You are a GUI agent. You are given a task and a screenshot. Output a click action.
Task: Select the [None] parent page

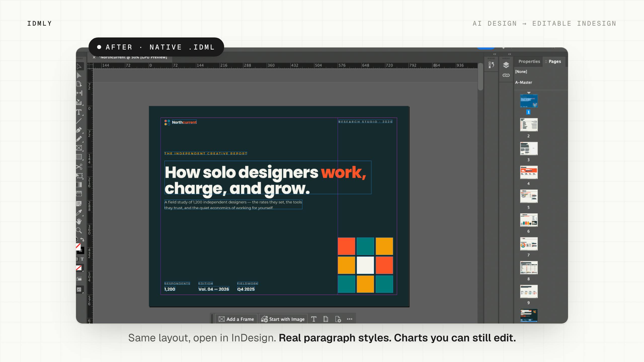click(521, 72)
